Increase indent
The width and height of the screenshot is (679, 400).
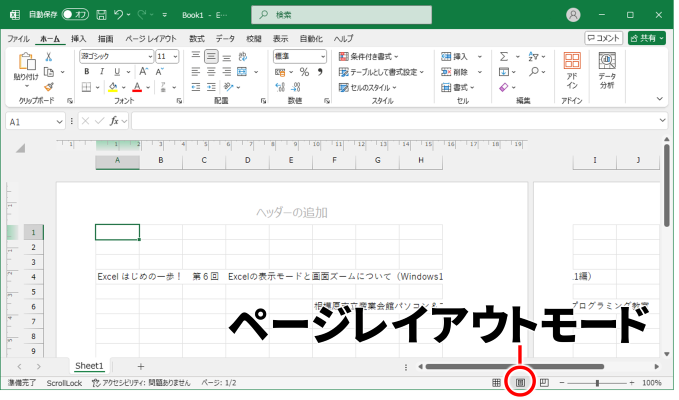pyautogui.click(x=211, y=87)
